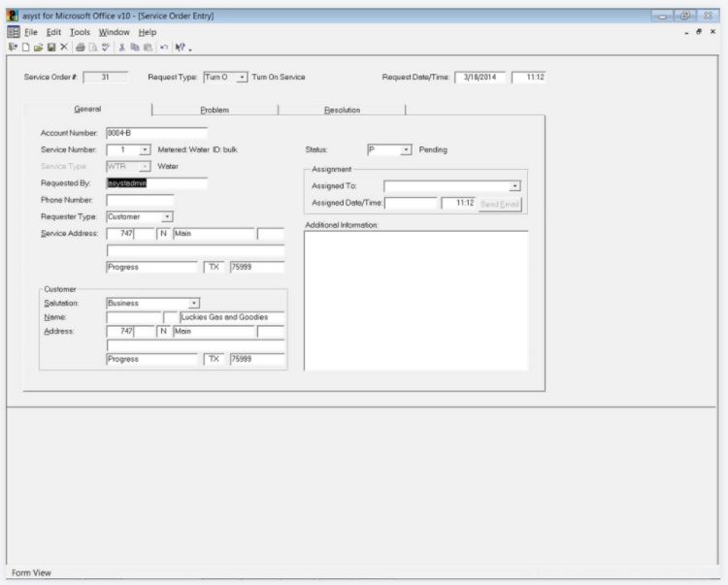The height and width of the screenshot is (585, 728).
Task: Open the Window menu
Action: (114, 32)
